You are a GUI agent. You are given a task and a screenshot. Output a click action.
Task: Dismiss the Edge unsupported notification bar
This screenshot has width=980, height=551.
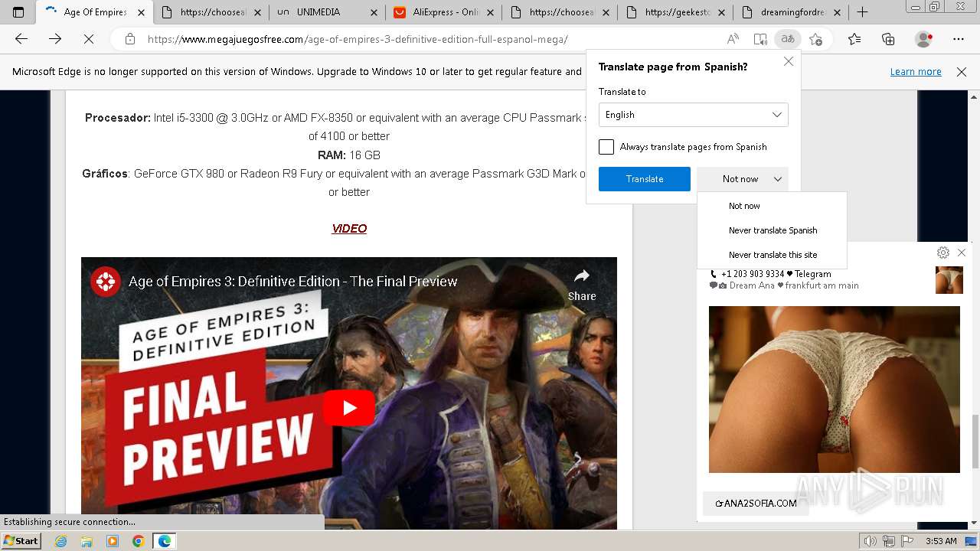click(962, 72)
